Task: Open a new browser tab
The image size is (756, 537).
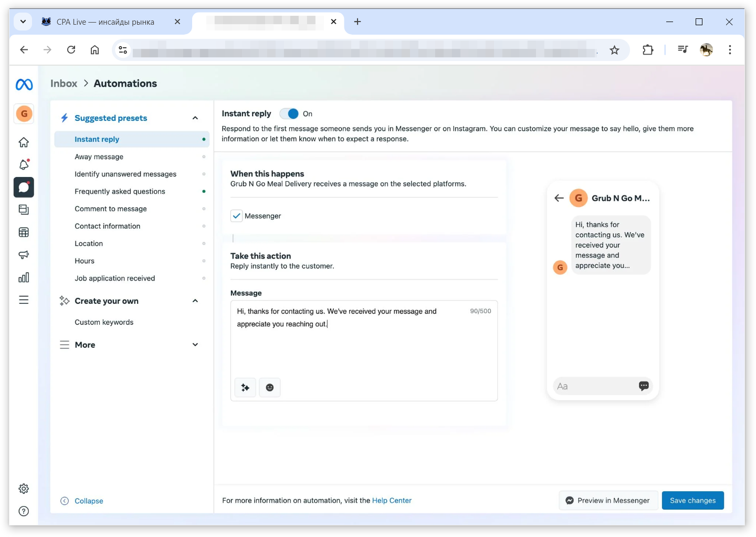Action: pyautogui.click(x=358, y=22)
